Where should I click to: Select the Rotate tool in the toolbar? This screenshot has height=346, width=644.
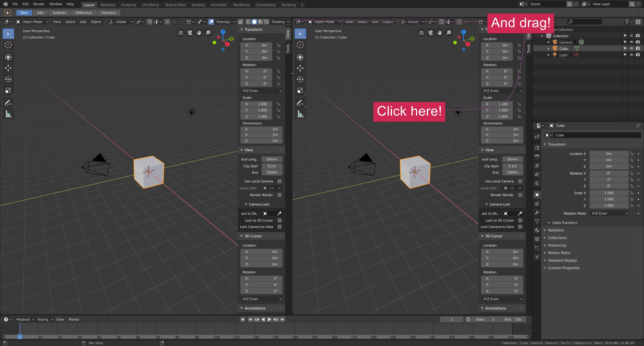8,79
